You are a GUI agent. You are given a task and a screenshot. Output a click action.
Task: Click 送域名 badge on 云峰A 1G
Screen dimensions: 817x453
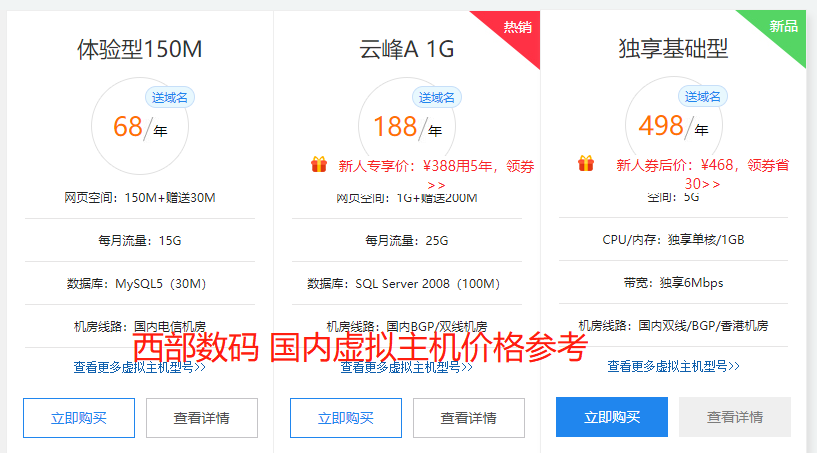(x=436, y=97)
